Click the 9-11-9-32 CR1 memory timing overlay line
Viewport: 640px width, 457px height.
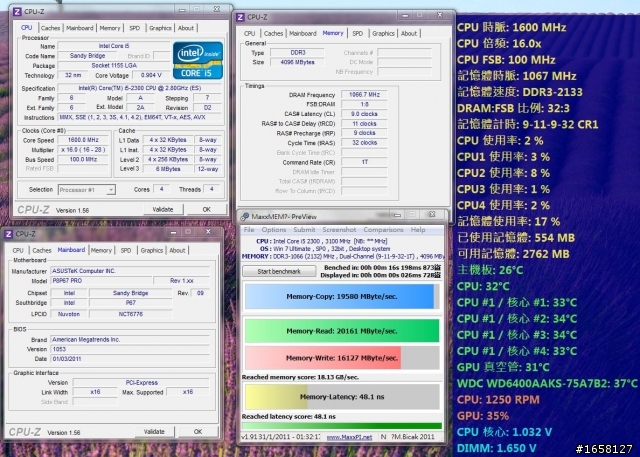528,124
